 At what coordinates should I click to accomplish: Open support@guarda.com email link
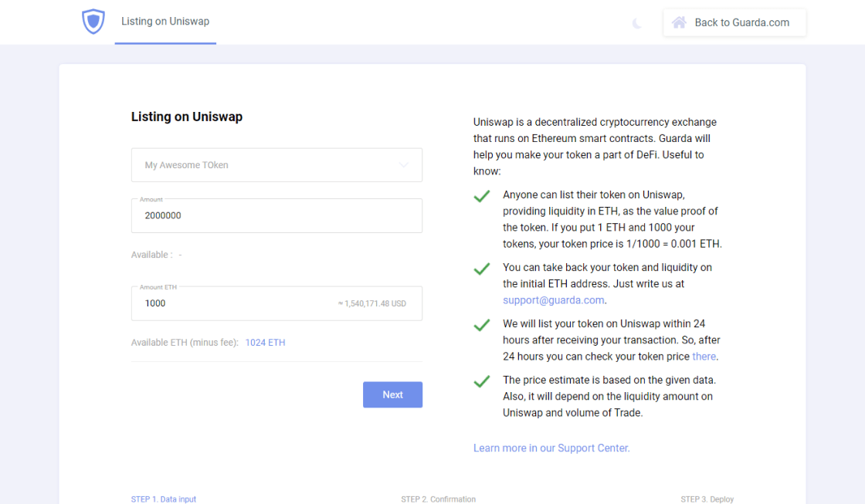(553, 300)
